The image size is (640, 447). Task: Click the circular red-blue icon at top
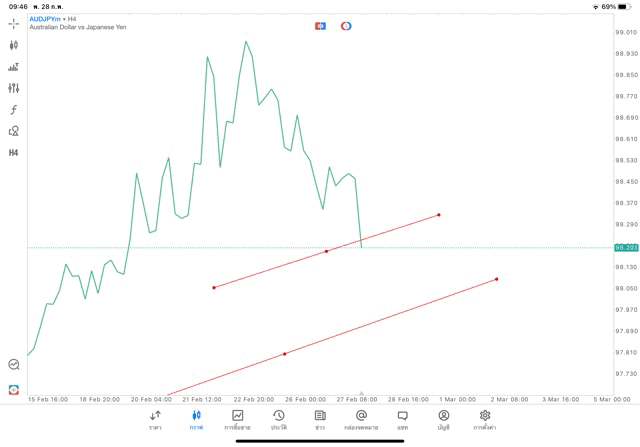pos(346,25)
